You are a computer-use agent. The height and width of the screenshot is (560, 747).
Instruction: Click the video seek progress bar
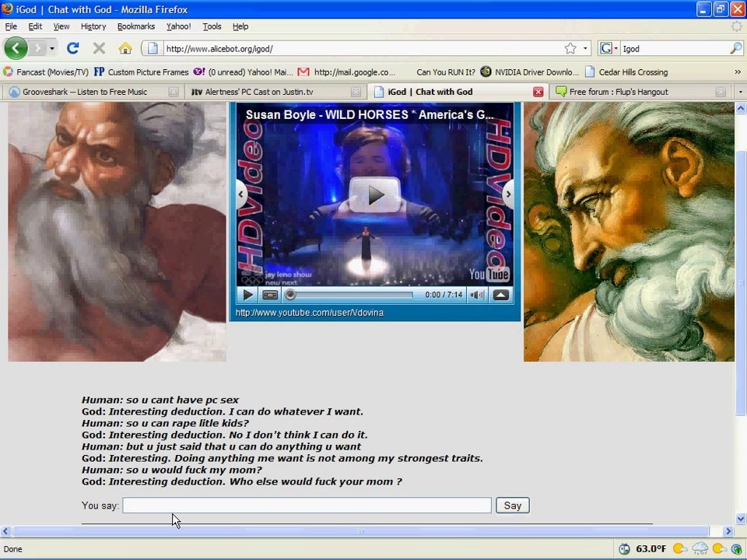tap(351, 295)
